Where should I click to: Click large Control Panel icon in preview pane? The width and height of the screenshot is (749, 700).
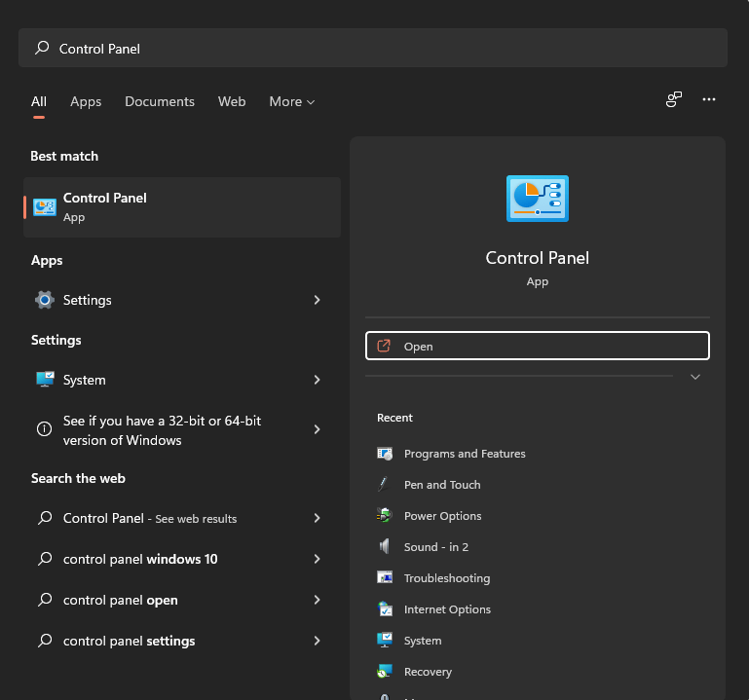[538, 199]
